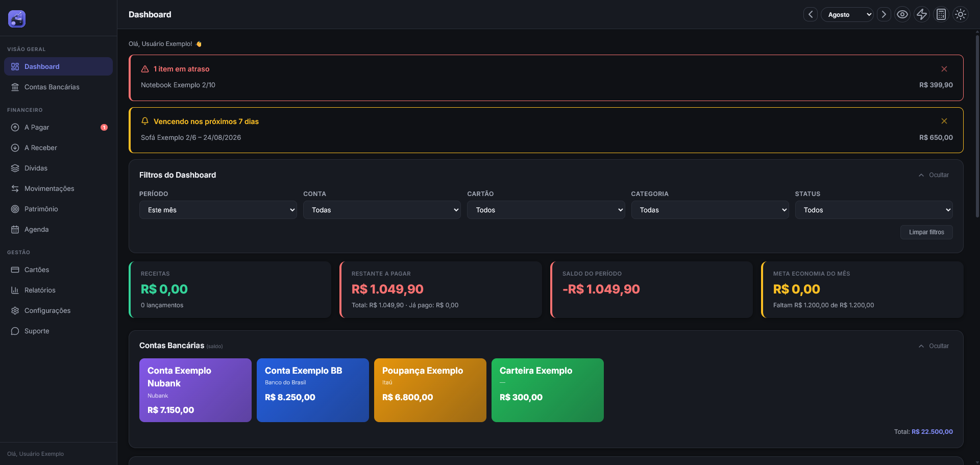
Task: Click the Dashboard grid icon
Action: click(x=15, y=66)
